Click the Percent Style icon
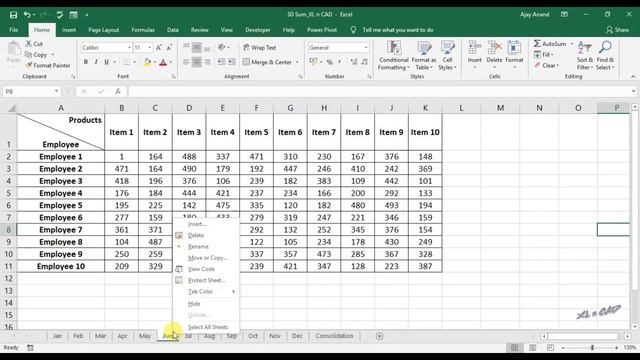Screen dimensions: 640x360 point(329,62)
